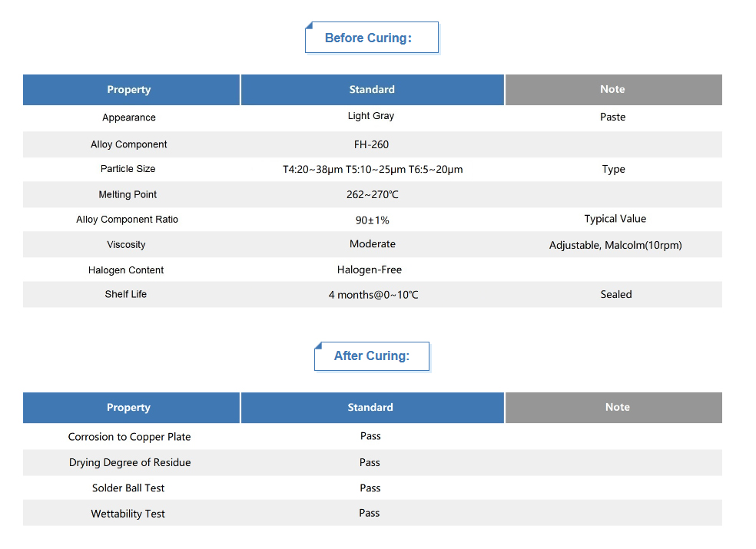Click the Appearance property cell
Screen dimensions: 756x549
(129, 117)
